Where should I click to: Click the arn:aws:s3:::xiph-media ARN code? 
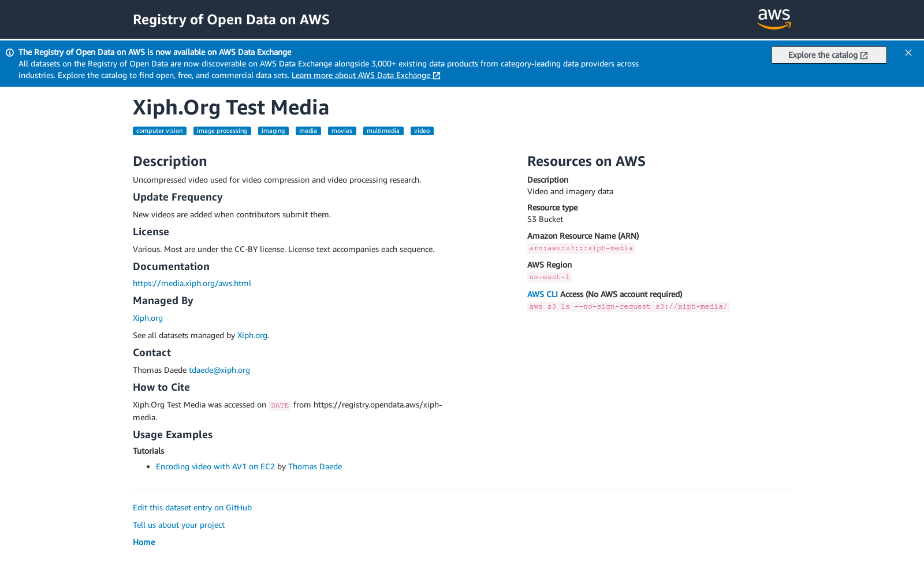click(581, 249)
